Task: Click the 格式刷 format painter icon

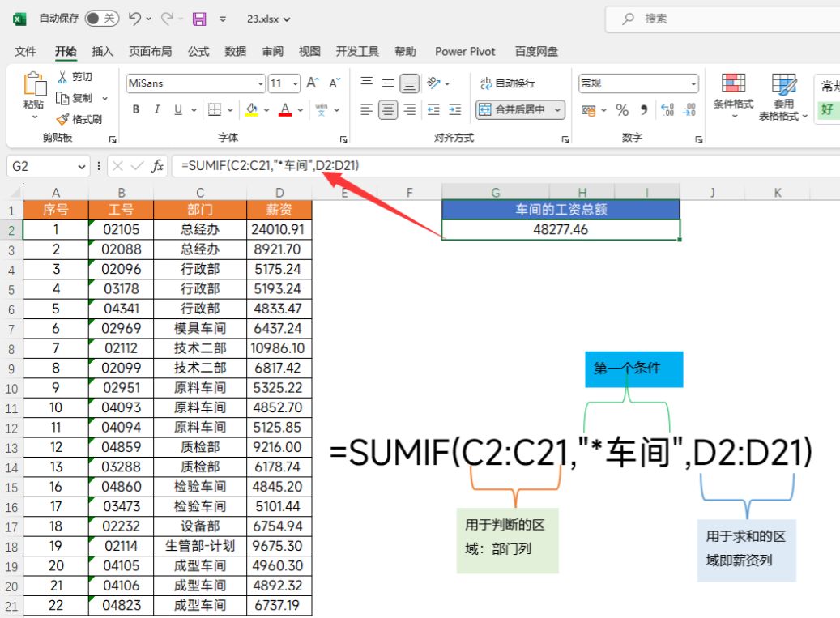Action: click(62, 119)
